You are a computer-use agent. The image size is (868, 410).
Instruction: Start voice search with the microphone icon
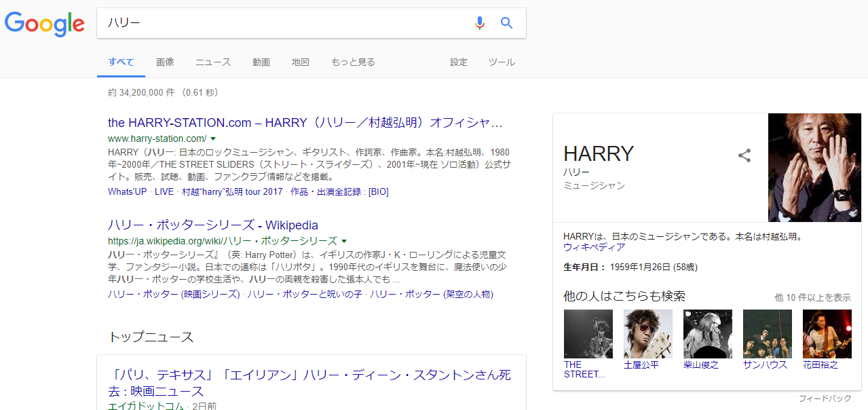[x=480, y=23]
